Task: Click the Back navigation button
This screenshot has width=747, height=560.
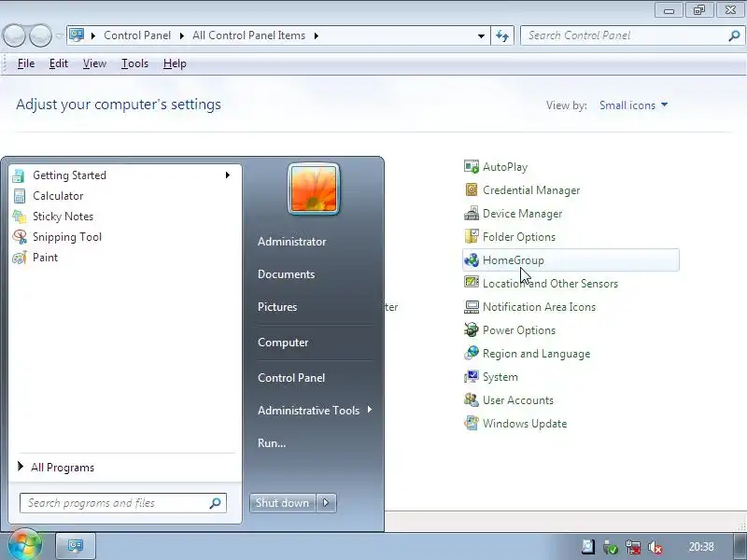Action: pos(14,35)
